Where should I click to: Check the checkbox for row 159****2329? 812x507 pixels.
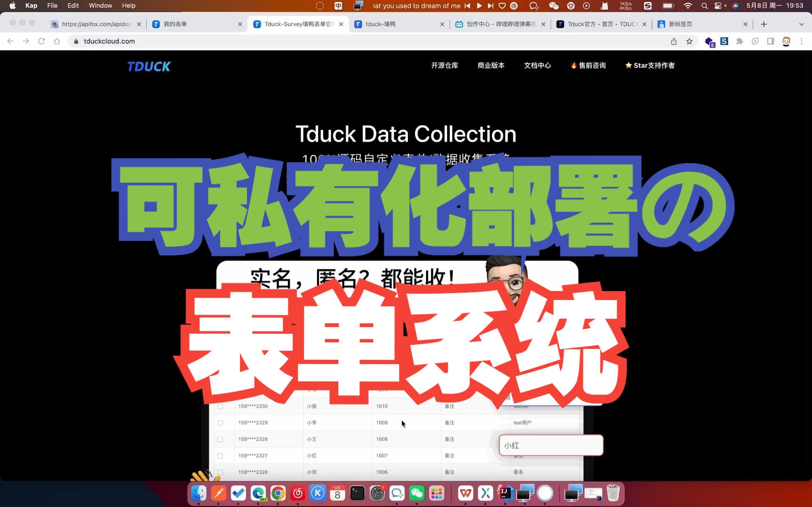[221, 422]
